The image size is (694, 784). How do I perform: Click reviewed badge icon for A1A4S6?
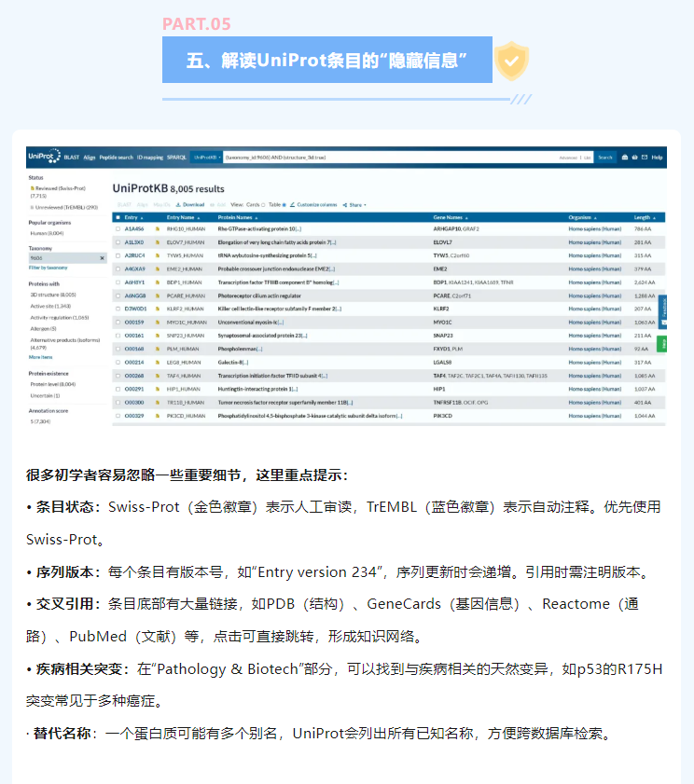pyautogui.click(x=157, y=229)
